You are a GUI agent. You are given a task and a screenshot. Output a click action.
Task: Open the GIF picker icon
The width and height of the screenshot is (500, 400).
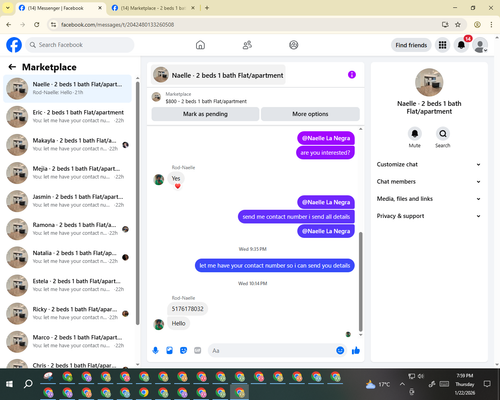click(x=198, y=350)
